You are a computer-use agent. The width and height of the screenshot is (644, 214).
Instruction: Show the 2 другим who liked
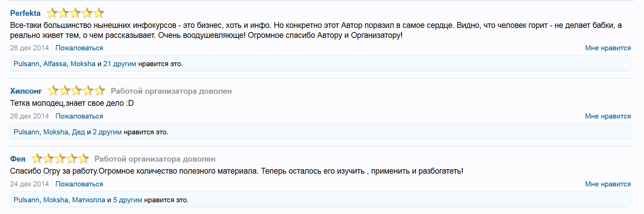click(107, 132)
